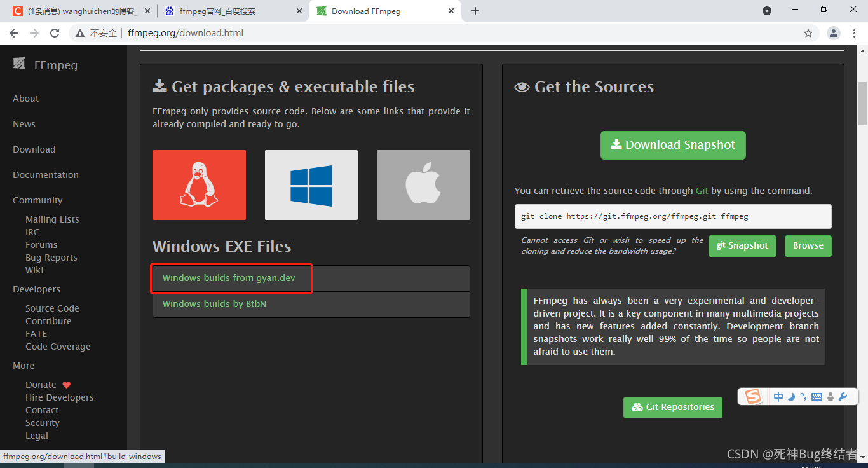The width and height of the screenshot is (868, 468).
Task: Go back with the browser back arrow
Action: (x=14, y=33)
